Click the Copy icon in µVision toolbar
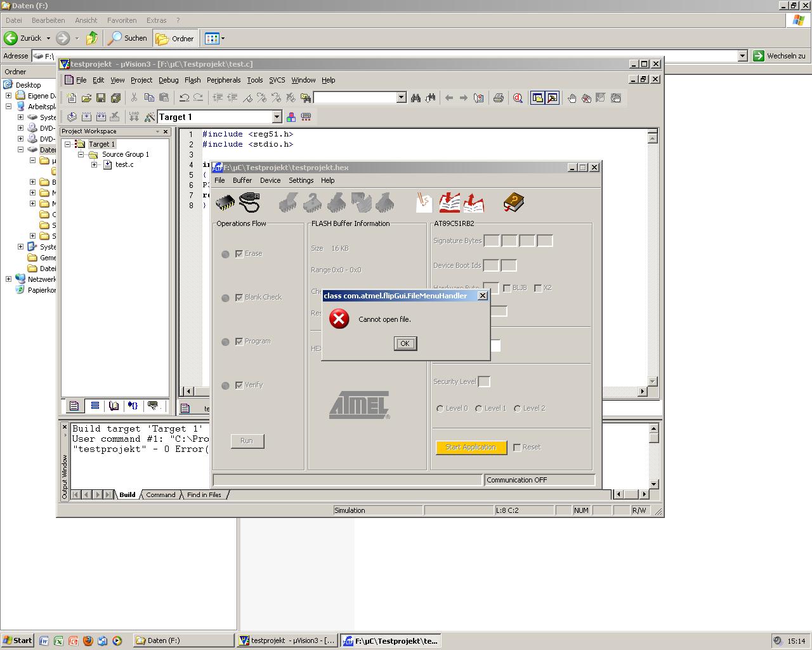 click(149, 98)
